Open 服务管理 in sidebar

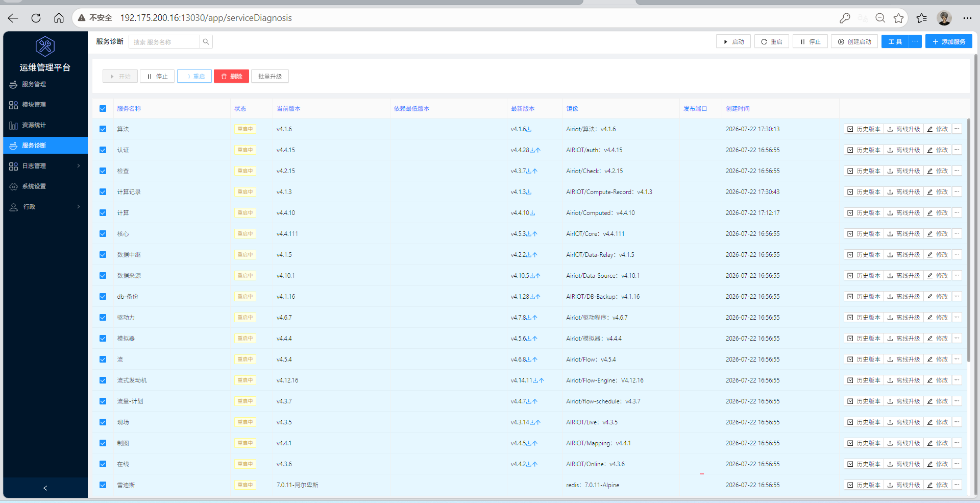click(x=45, y=84)
